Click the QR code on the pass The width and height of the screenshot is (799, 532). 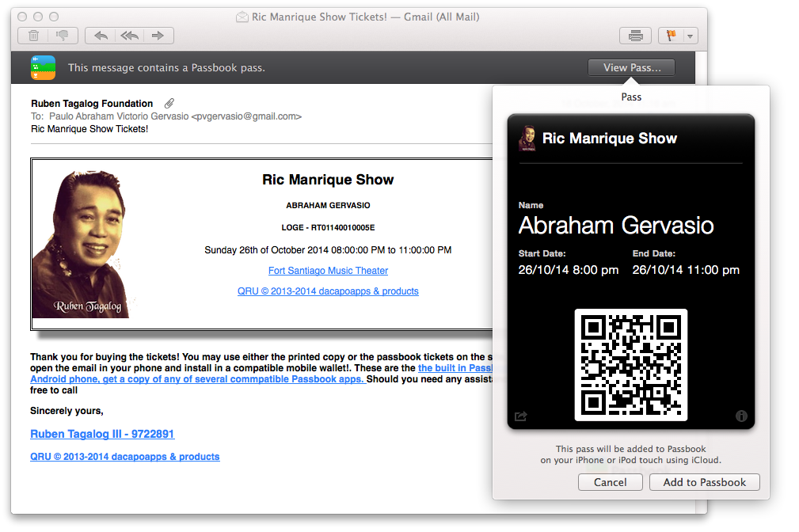(x=631, y=365)
